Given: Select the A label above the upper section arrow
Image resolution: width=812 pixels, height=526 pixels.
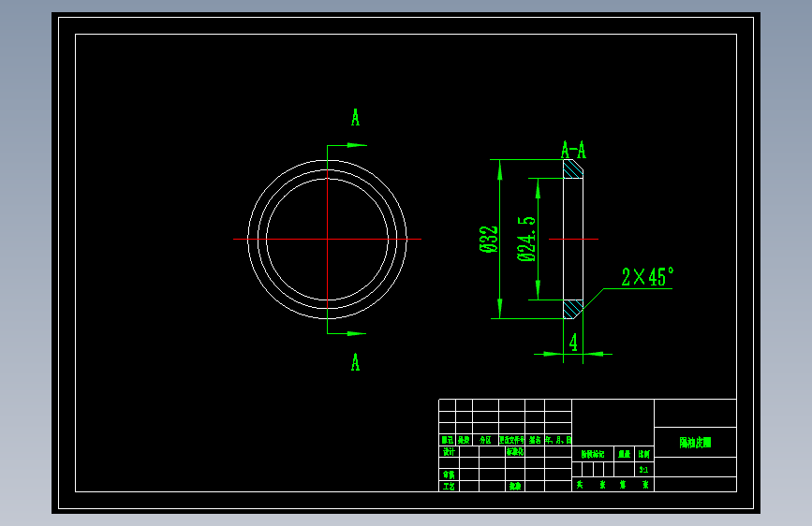Looking at the screenshot, I should (x=355, y=118).
